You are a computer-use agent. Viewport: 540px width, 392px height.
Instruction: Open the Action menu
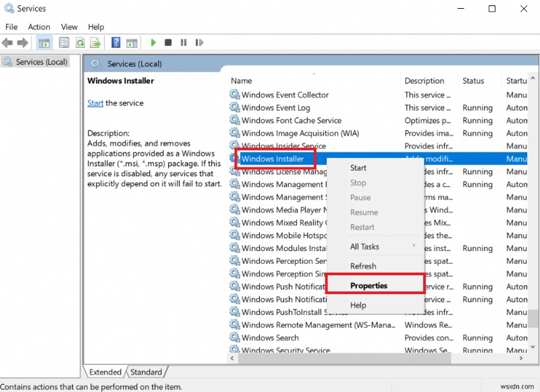pyautogui.click(x=39, y=27)
